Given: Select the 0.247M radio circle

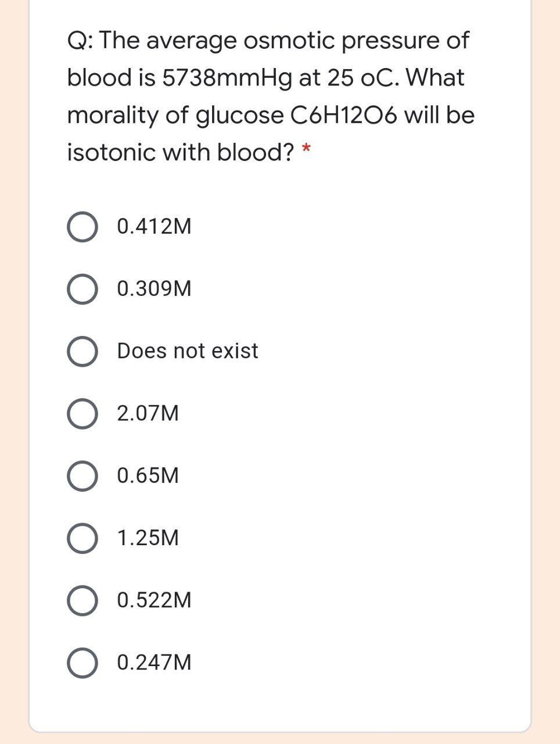Looking at the screenshot, I should tap(82, 663).
